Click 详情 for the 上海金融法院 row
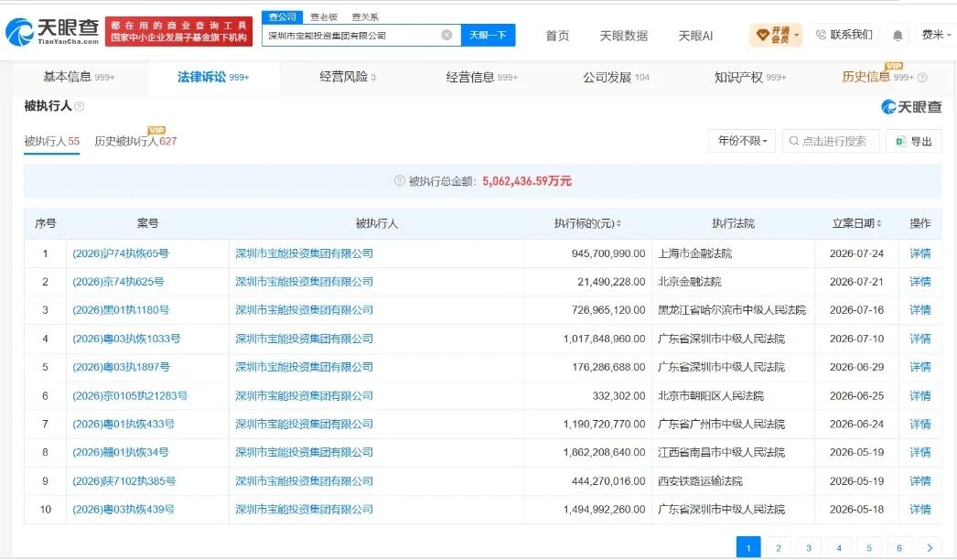The image size is (957, 560). (x=919, y=253)
